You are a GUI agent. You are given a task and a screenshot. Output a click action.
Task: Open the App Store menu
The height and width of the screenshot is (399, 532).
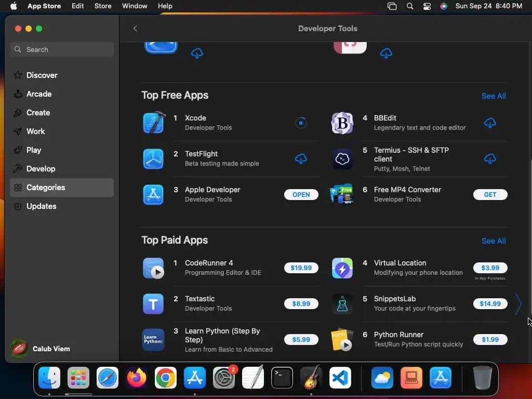click(44, 6)
